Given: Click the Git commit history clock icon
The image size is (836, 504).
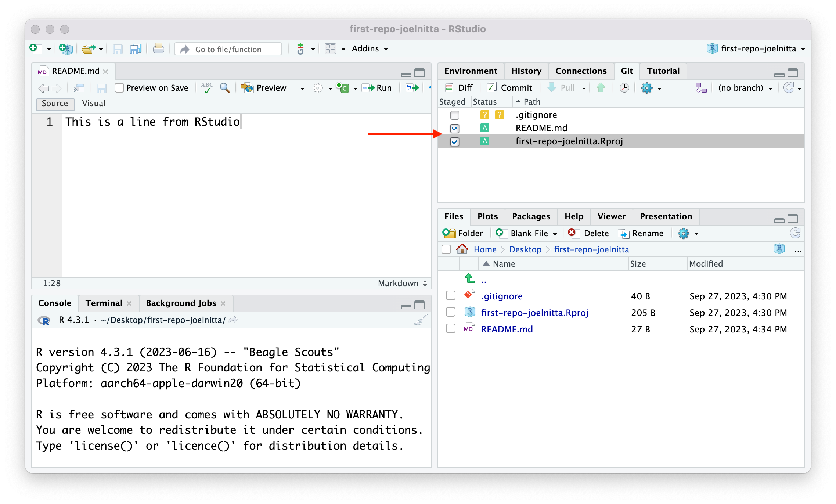Looking at the screenshot, I should pos(624,88).
